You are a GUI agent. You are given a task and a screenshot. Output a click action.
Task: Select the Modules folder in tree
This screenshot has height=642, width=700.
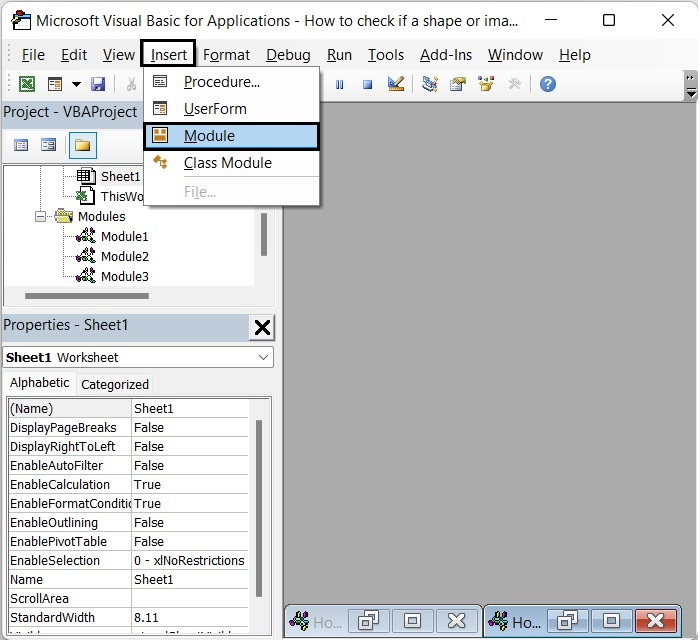click(101, 217)
